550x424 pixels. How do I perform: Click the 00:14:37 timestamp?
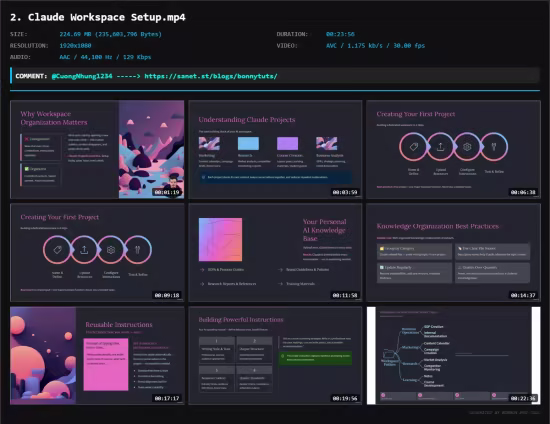[x=523, y=295]
